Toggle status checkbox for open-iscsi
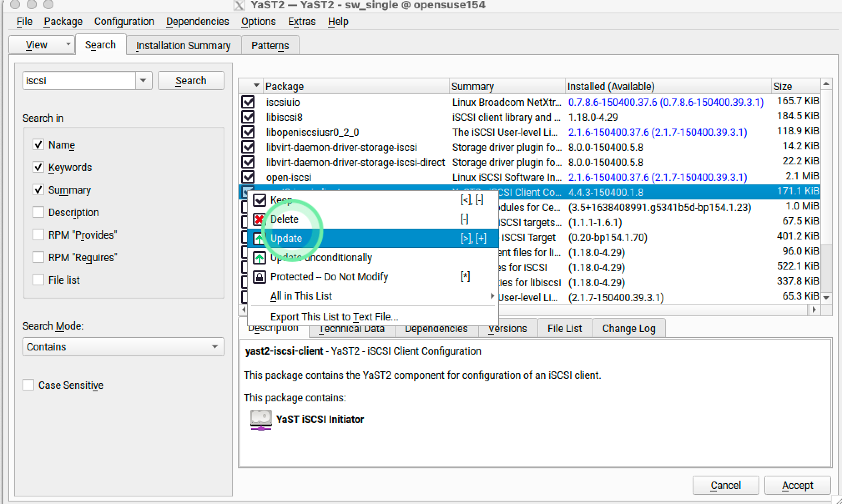The image size is (842, 504). tap(248, 177)
